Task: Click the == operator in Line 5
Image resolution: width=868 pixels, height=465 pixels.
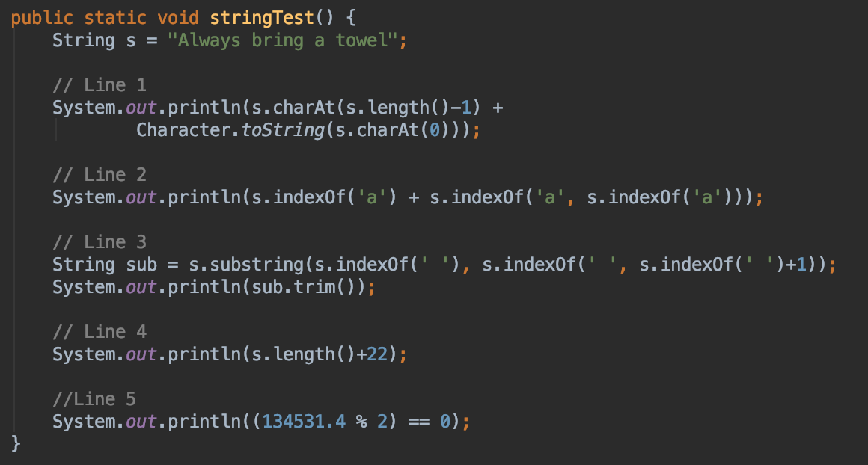Action: [419, 422]
